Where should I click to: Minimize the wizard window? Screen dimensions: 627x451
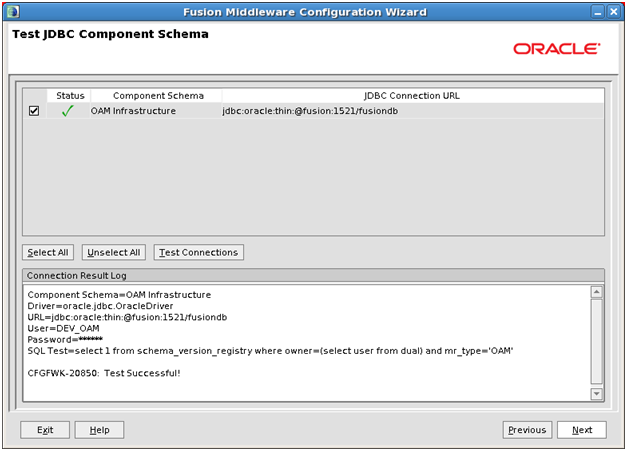tap(597, 12)
